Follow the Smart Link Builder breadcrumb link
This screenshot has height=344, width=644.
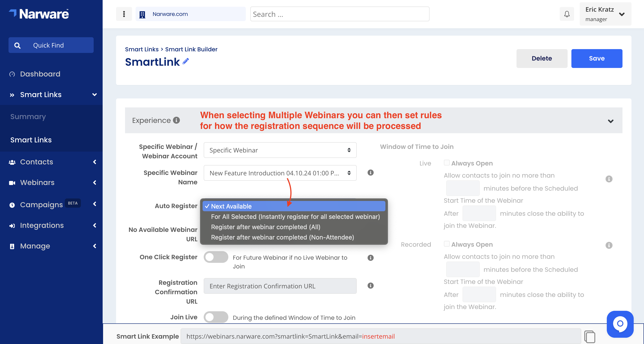191,49
